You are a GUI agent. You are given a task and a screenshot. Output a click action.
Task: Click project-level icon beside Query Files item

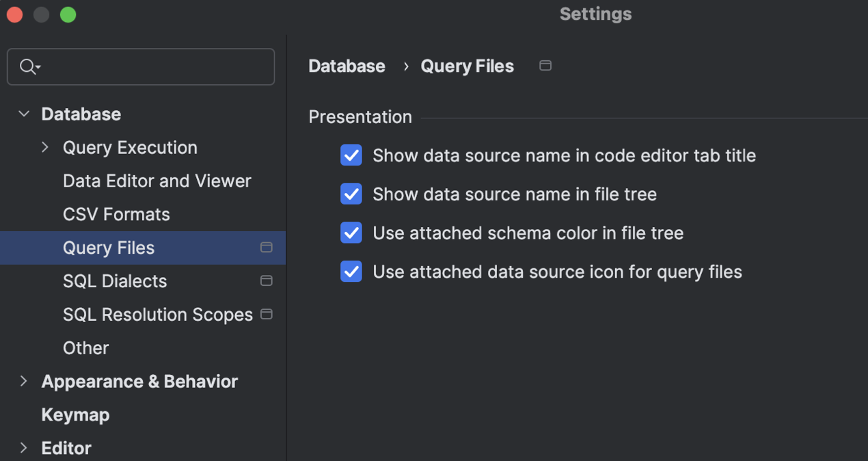(267, 248)
